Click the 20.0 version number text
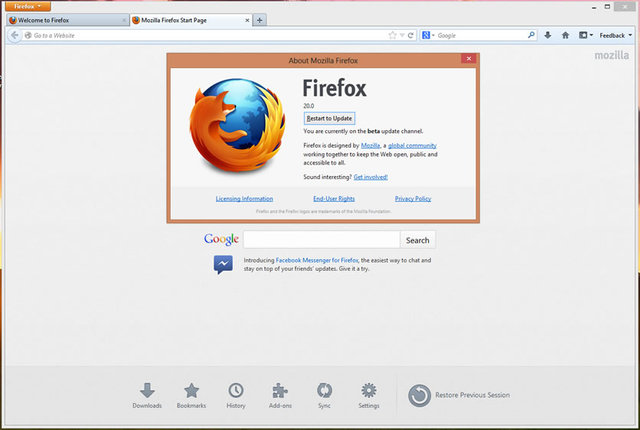Viewport: 640px width, 430px height. (309, 106)
